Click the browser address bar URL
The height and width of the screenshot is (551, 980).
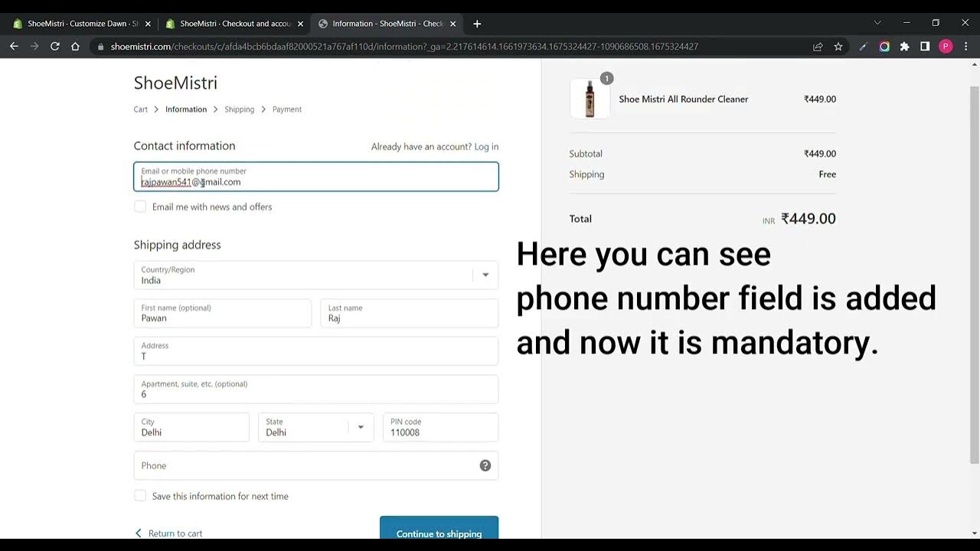click(x=404, y=47)
